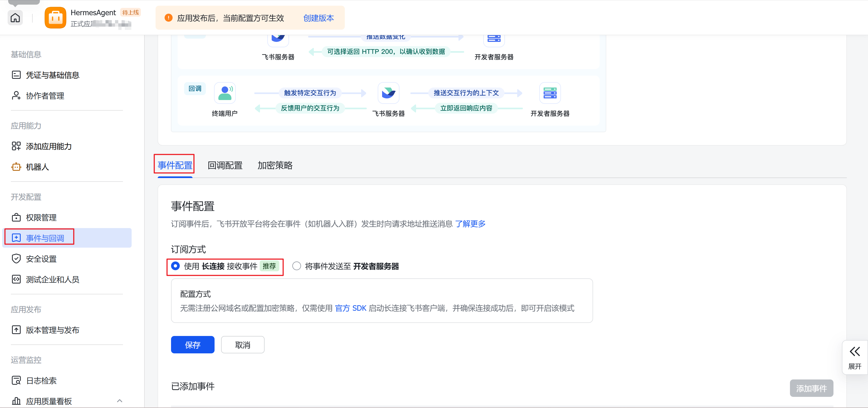Open 测试企业和人员 in the sidebar
Image resolution: width=868 pixels, height=408 pixels.
tap(67, 279)
